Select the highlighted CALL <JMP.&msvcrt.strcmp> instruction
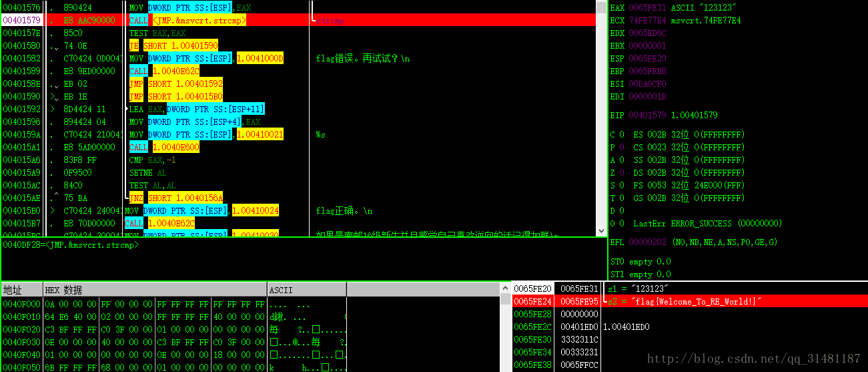This screenshot has height=372, width=868. [x=187, y=21]
